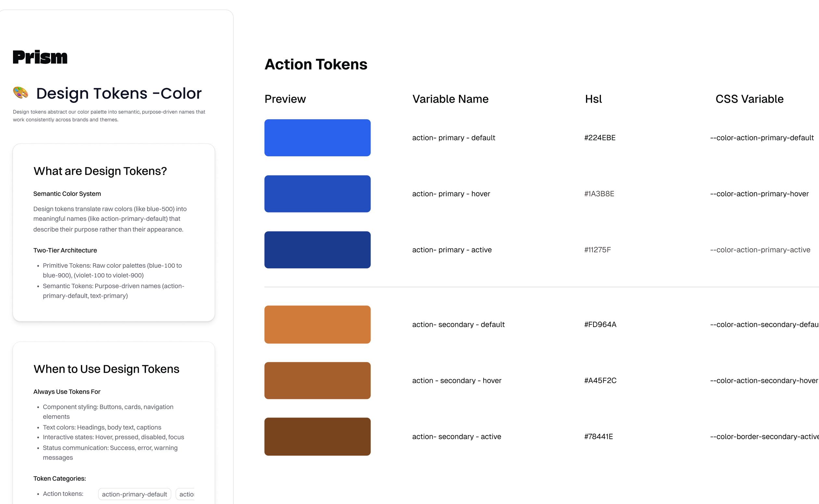Click the Prism logo

[40, 57]
